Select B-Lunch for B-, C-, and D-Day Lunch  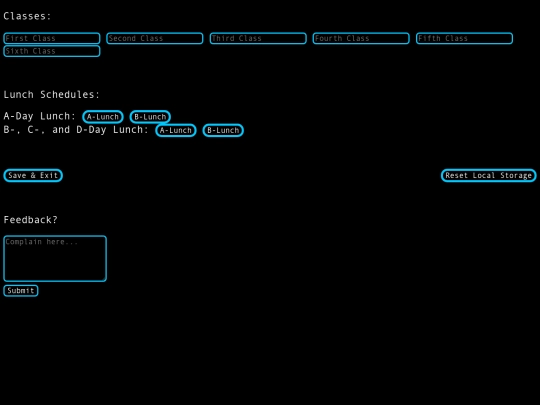click(223, 131)
